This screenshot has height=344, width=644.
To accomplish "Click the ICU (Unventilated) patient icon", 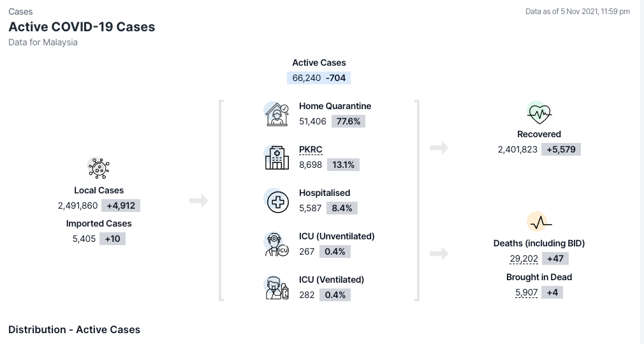I will [x=277, y=244].
